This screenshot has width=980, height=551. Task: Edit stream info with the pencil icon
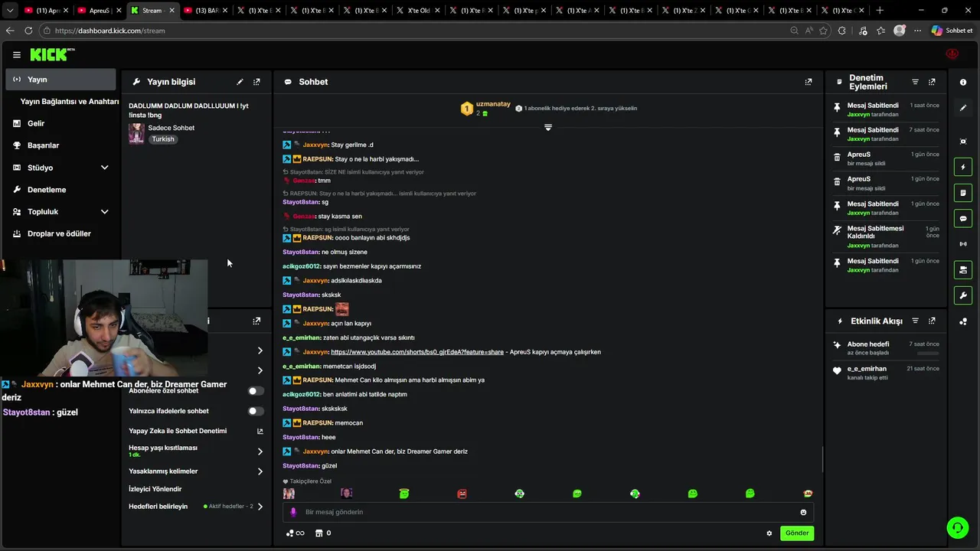[x=240, y=82]
